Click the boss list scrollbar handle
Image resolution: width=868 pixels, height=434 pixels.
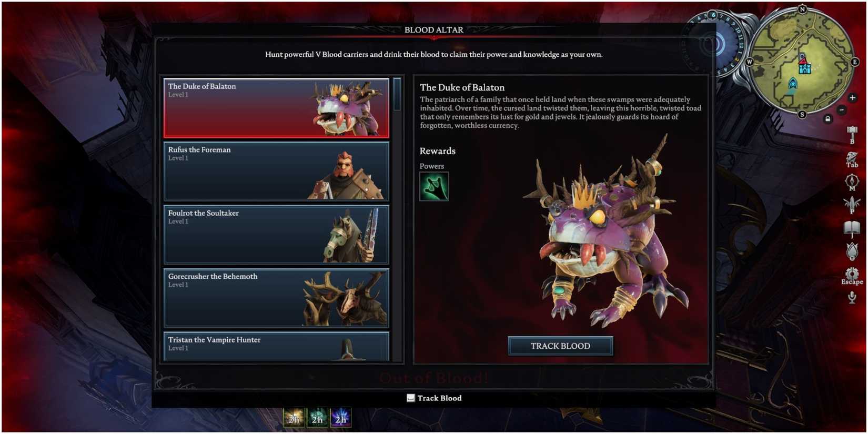click(397, 94)
